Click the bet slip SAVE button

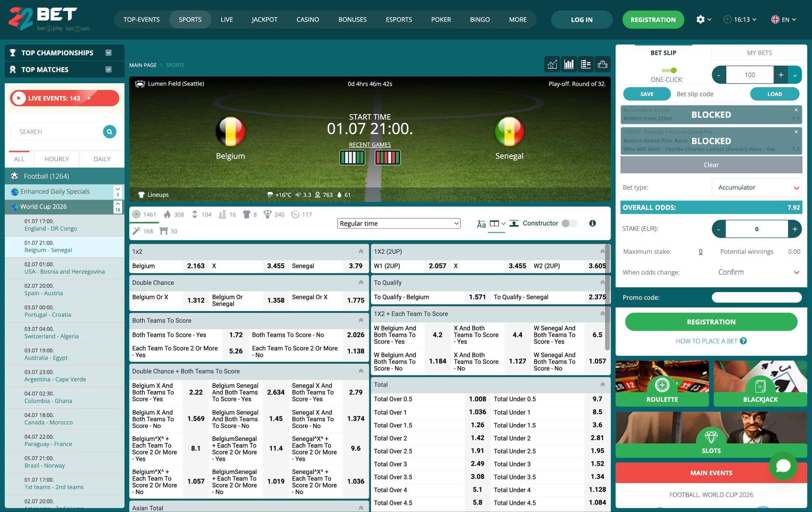[647, 94]
